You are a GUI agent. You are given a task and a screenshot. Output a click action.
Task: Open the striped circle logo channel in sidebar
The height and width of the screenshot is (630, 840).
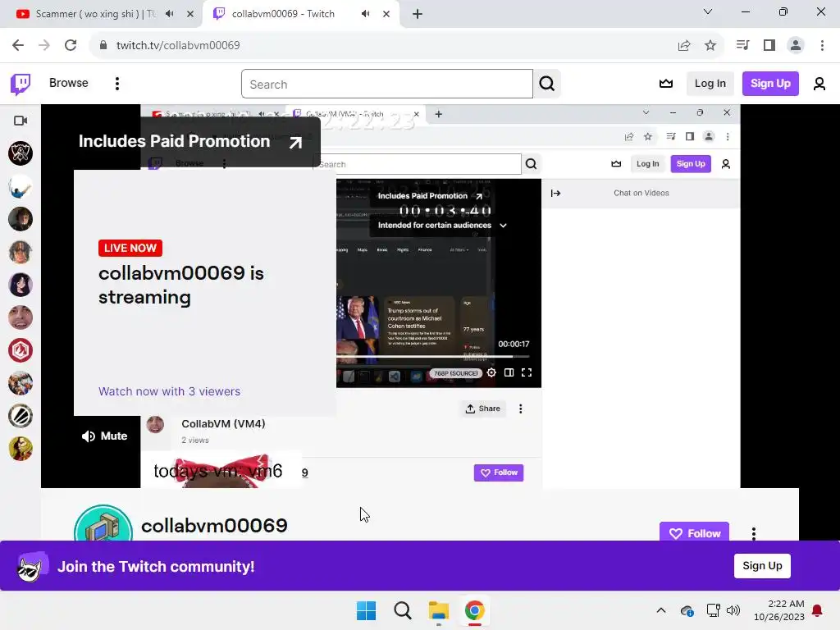(x=21, y=416)
